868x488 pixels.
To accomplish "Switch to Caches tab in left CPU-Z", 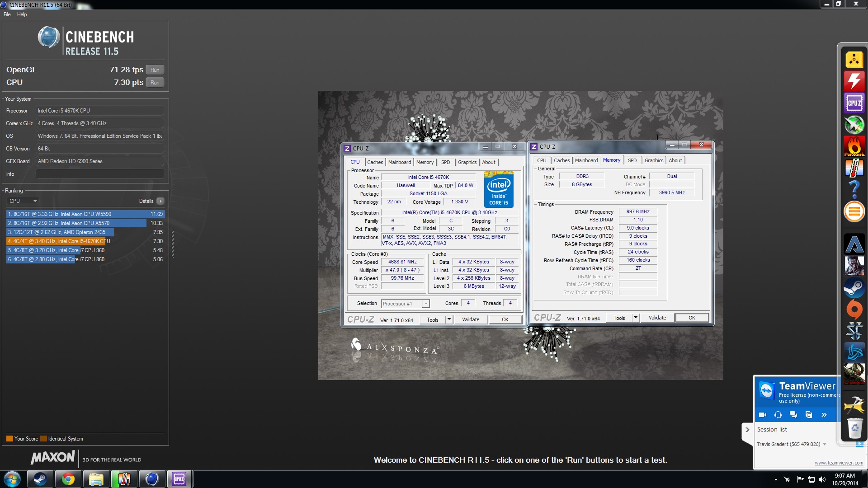I will 375,162.
